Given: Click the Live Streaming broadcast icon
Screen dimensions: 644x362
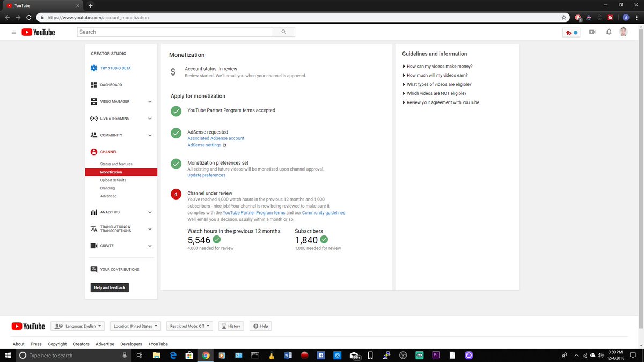Looking at the screenshot, I should tap(94, 118).
